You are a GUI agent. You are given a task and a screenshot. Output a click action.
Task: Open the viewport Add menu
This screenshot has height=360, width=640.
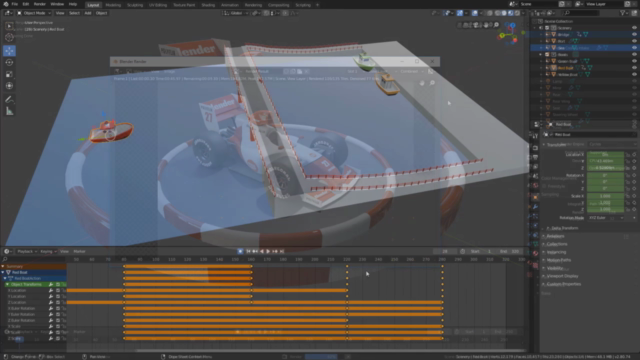coord(88,13)
